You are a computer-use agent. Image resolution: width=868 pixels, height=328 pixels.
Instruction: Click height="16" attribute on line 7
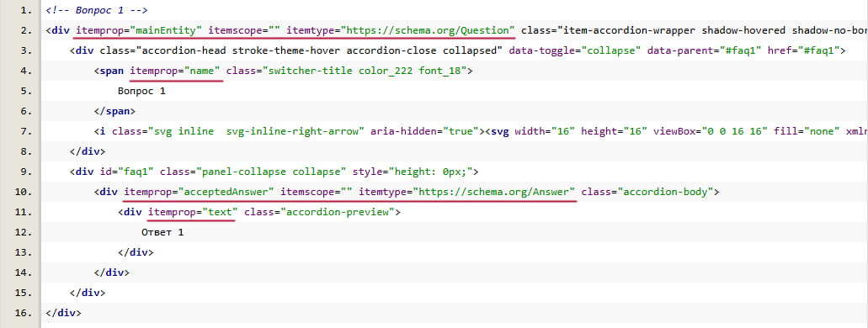(x=614, y=131)
